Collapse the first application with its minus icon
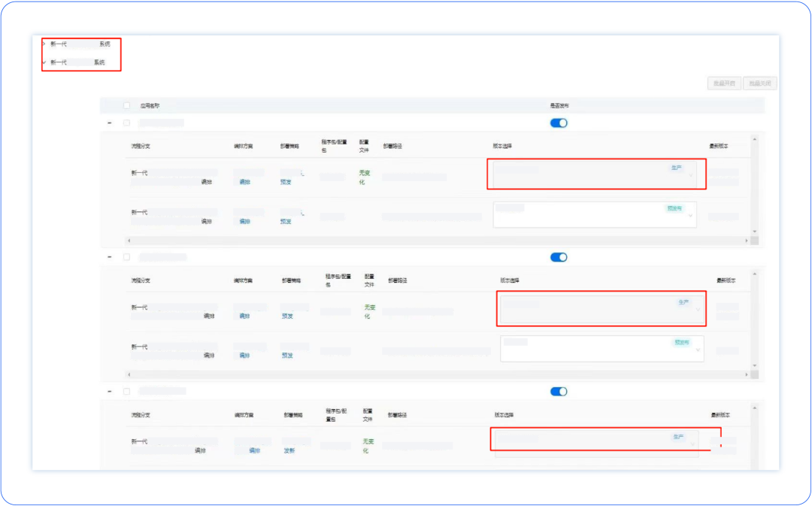 (109, 123)
